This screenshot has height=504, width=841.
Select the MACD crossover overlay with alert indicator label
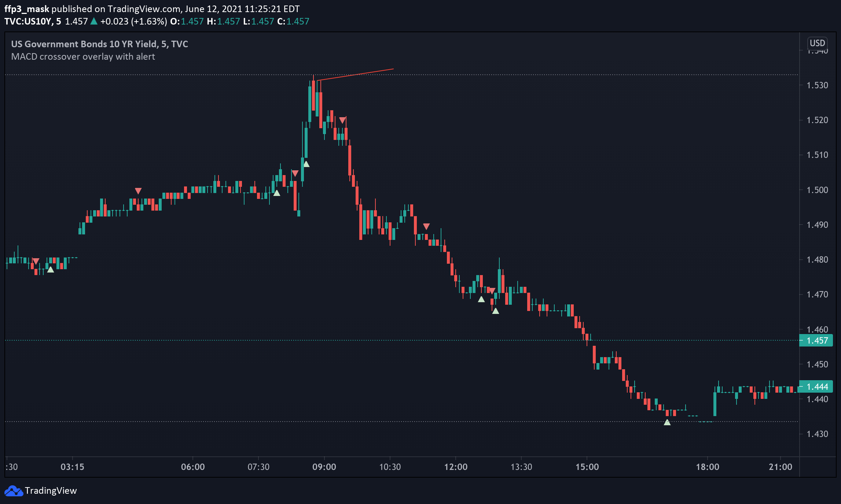click(x=83, y=57)
